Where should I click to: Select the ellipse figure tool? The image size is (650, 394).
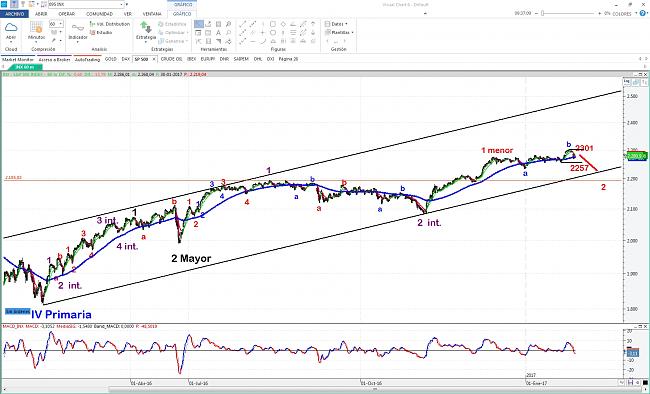pyautogui.click(x=273, y=33)
